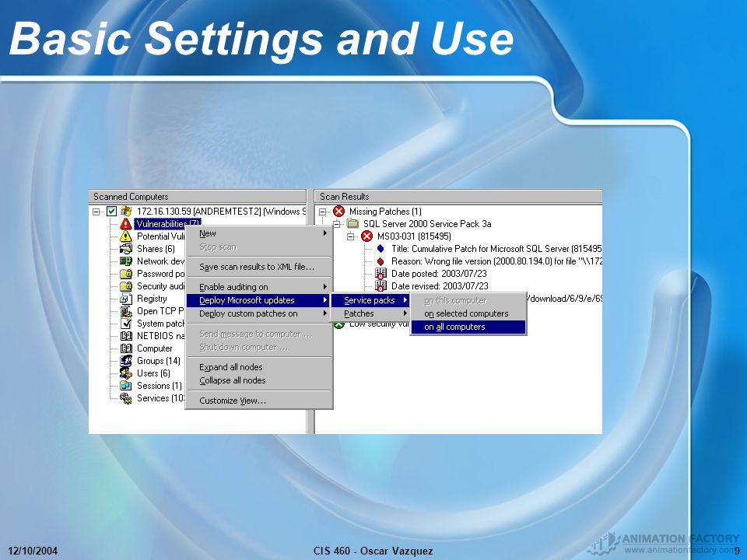Click the Scanned Computers panel header
The height and width of the screenshot is (560, 747).
pyautogui.click(x=198, y=197)
